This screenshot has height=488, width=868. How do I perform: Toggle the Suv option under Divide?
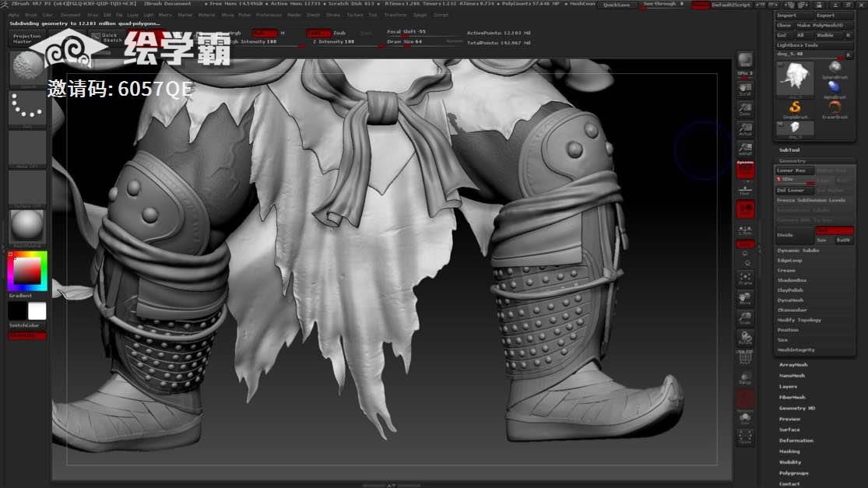tap(823, 240)
